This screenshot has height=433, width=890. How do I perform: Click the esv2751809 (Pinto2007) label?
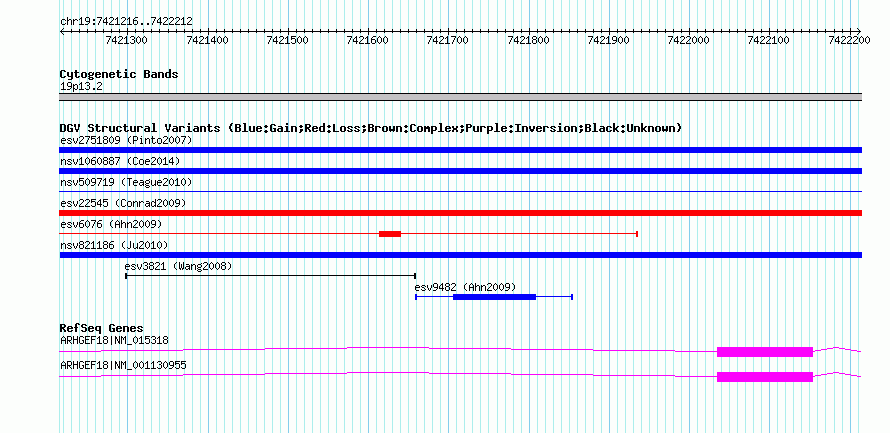pyautogui.click(x=126, y=140)
